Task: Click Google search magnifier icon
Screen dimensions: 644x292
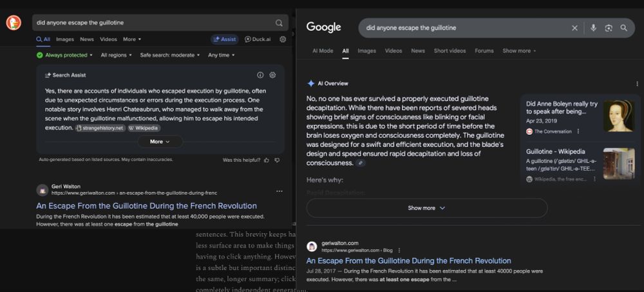Action: tap(623, 28)
